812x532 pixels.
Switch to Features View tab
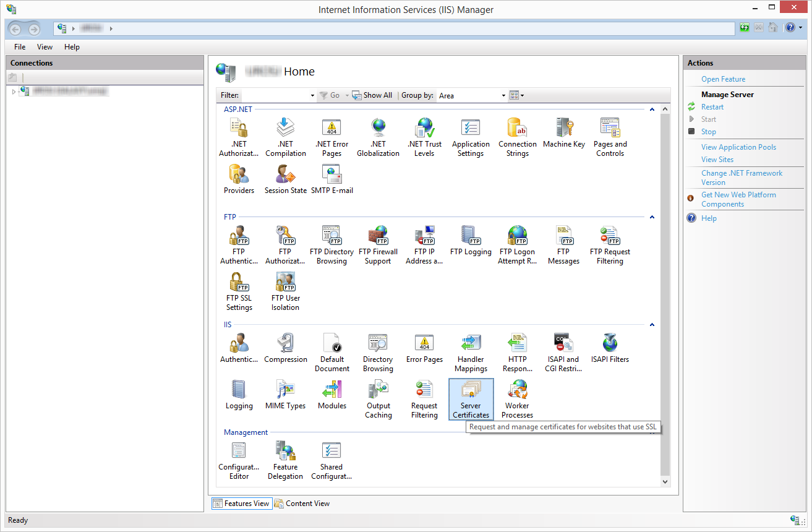[242, 504]
